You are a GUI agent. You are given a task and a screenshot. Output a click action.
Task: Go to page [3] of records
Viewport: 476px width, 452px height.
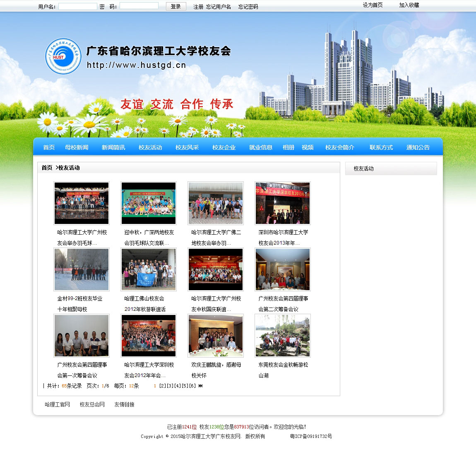click(x=170, y=386)
